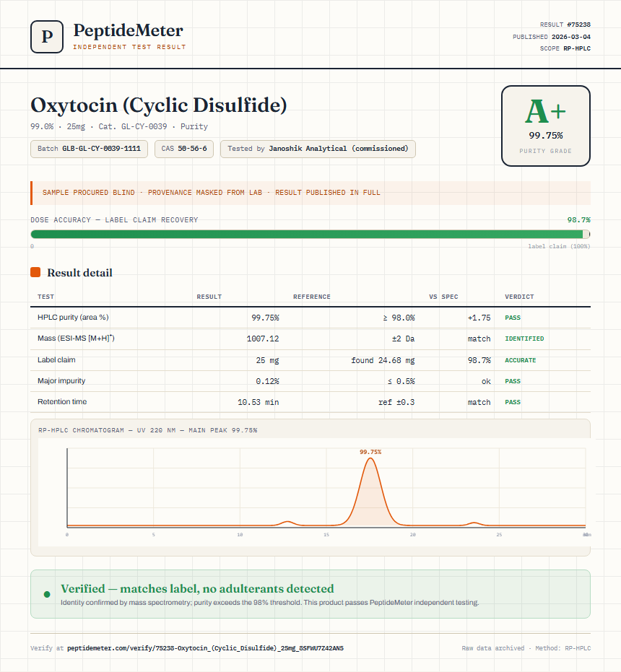Select the Batch GLB-GL-CY-0039-1111 chip

point(90,149)
